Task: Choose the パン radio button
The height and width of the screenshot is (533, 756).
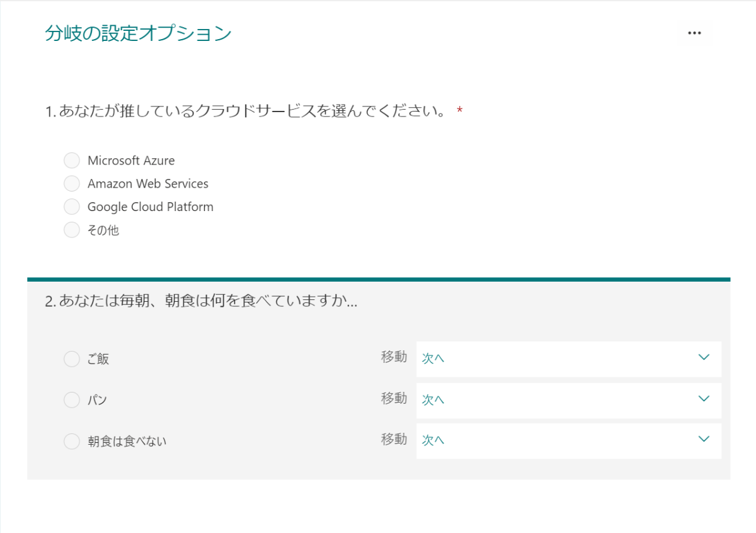Action: coord(72,400)
